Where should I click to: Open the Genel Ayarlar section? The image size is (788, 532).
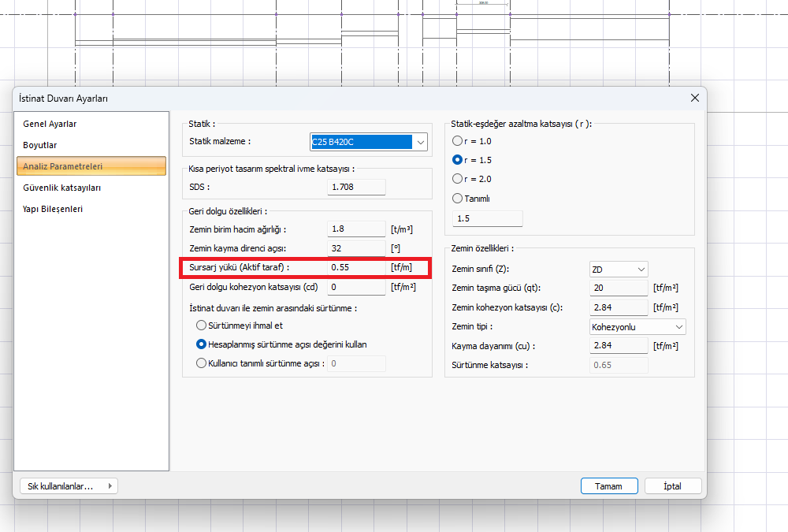click(x=50, y=124)
